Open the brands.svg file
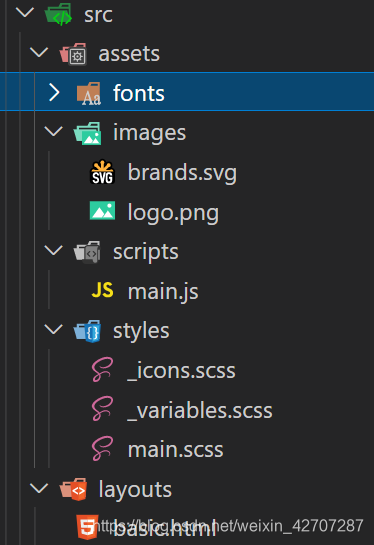The height and width of the screenshot is (545, 374). pyautogui.click(x=182, y=173)
